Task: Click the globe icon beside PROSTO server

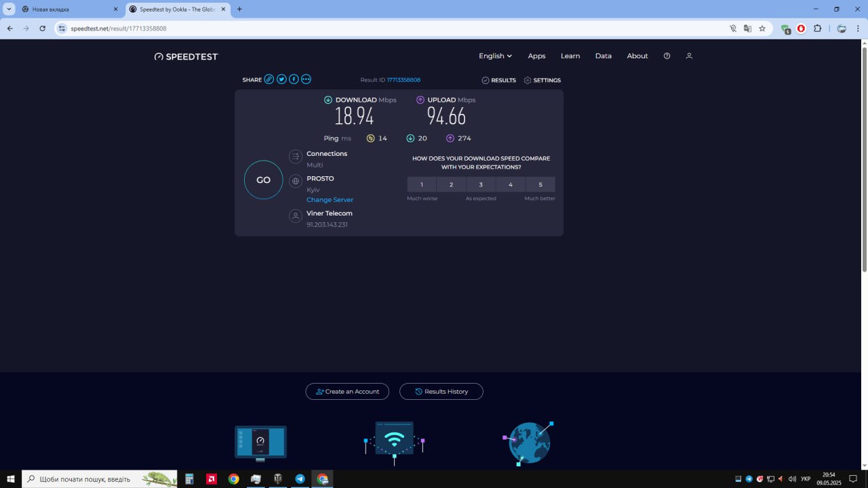Action: (296, 181)
